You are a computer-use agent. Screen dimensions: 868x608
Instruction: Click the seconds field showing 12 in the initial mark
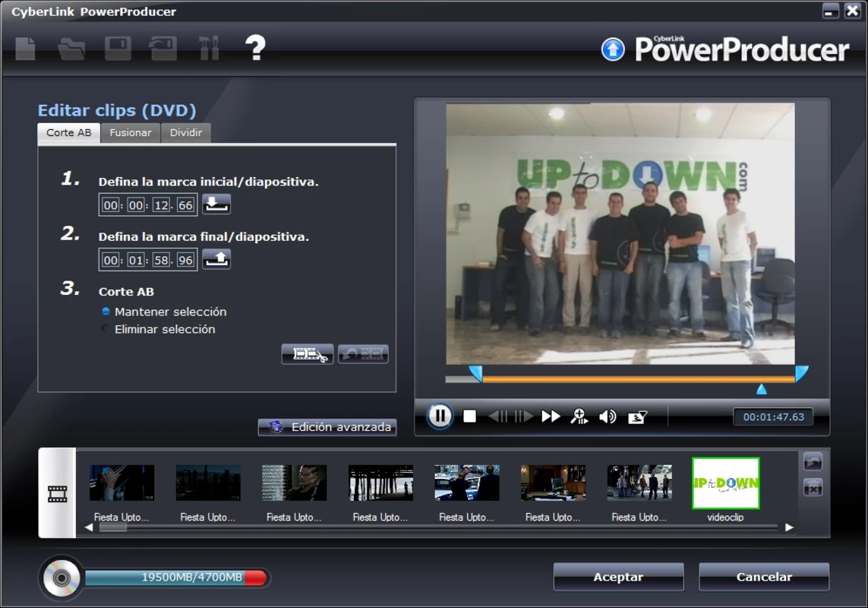[x=161, y=205]
